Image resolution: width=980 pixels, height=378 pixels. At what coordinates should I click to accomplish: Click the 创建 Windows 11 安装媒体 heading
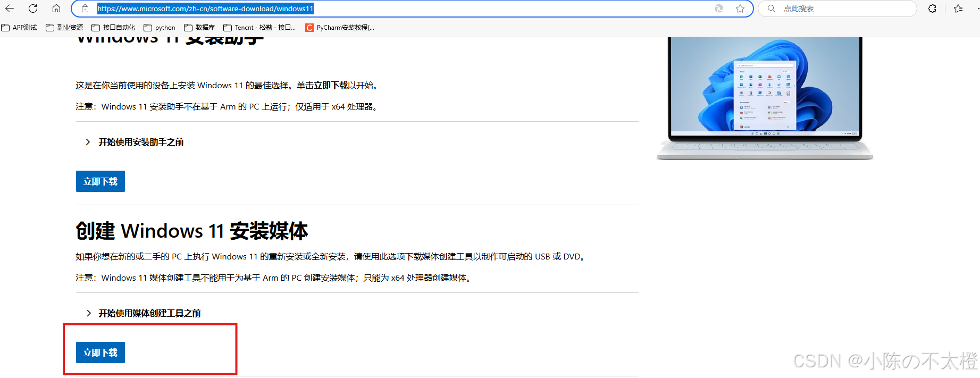click(x=192, y=231)
